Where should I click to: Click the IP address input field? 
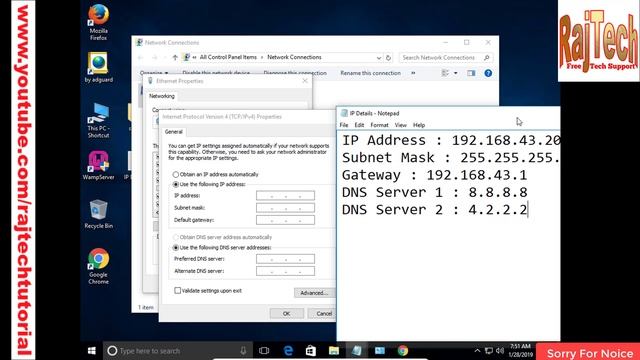click(x=285, y=196)
